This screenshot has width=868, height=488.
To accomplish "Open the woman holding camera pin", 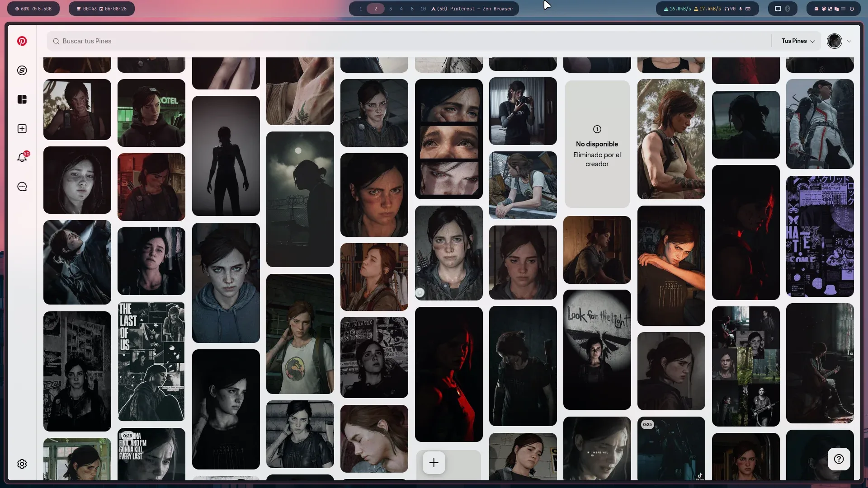I will pyautogui.click(x=523, y=111).
